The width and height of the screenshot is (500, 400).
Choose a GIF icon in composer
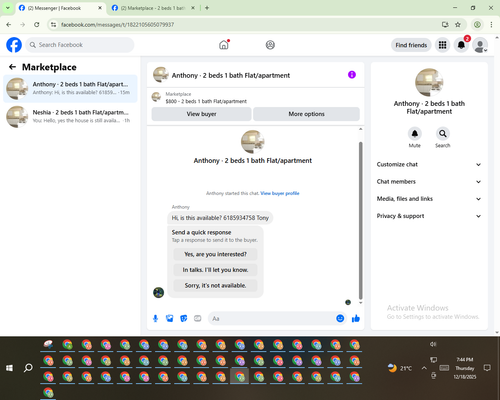pos(198,319)
